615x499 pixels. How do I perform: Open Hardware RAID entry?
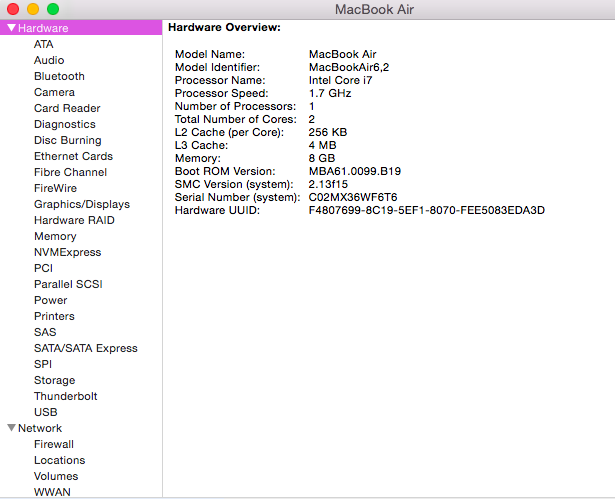74,220
